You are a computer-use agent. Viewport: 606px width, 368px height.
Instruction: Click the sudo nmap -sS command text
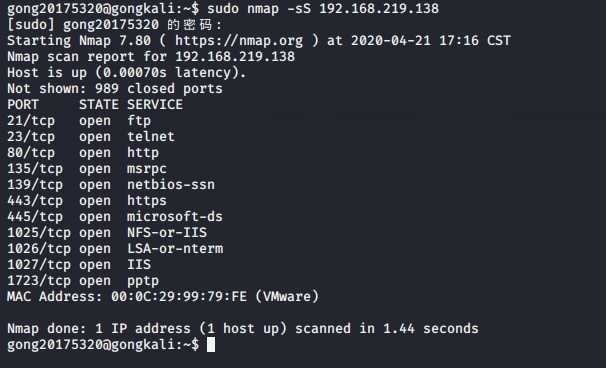pyautogui.click(x=259, y=9)
